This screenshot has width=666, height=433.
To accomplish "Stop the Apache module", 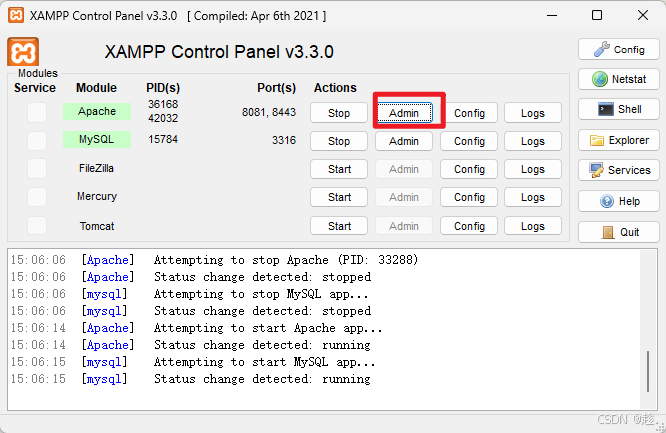I will 339,113.
